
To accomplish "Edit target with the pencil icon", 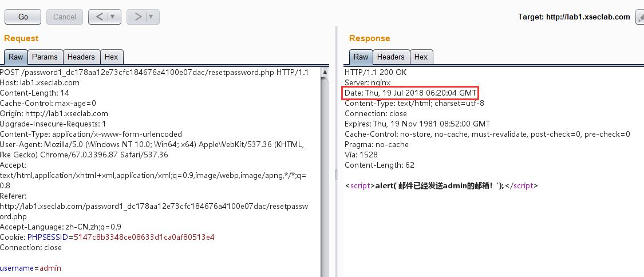I will [640, 17].
